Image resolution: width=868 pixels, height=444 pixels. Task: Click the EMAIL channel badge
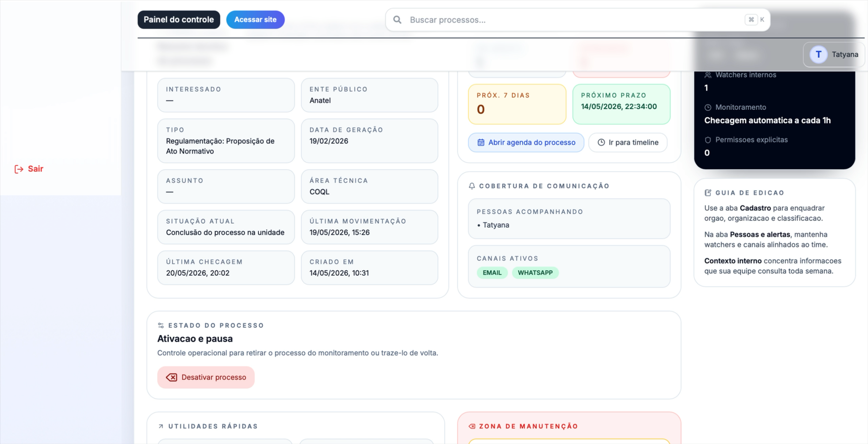[492, 273]
